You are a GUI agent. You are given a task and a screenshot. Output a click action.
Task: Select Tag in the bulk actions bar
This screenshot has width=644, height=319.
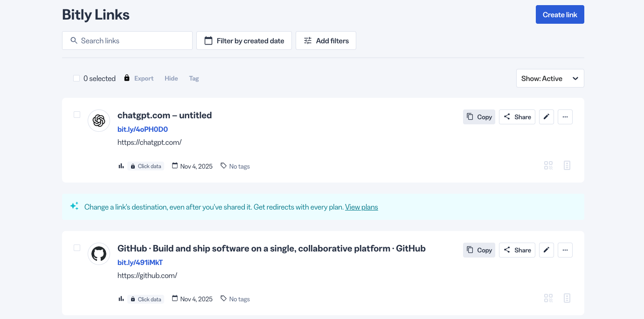point(194,78)
